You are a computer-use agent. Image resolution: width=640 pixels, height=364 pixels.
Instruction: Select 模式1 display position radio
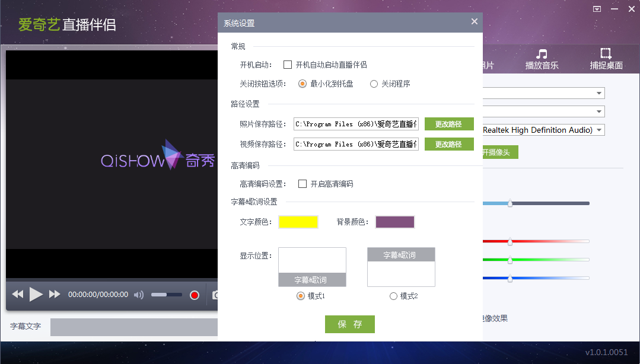[x=300, y=296]
